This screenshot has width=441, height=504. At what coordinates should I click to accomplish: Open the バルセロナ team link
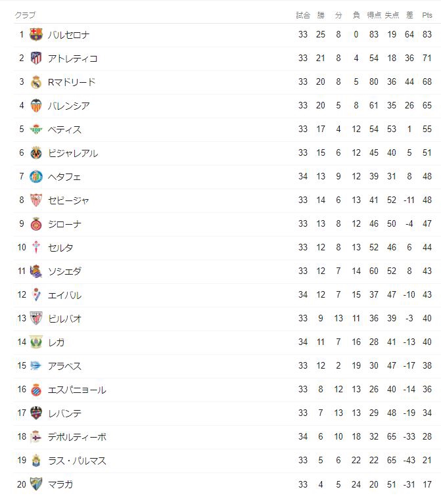click(68, 35)
